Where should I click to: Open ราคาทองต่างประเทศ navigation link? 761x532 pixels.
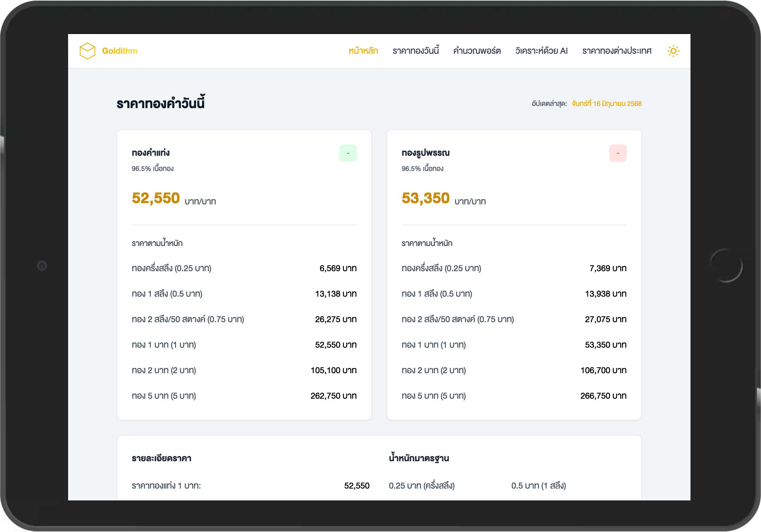point(617,51)
